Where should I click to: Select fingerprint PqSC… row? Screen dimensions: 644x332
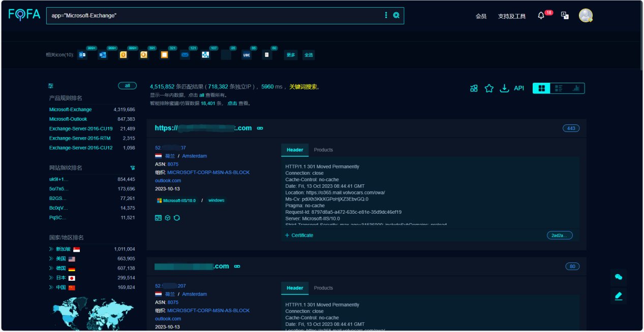click(x=92, y=217)
